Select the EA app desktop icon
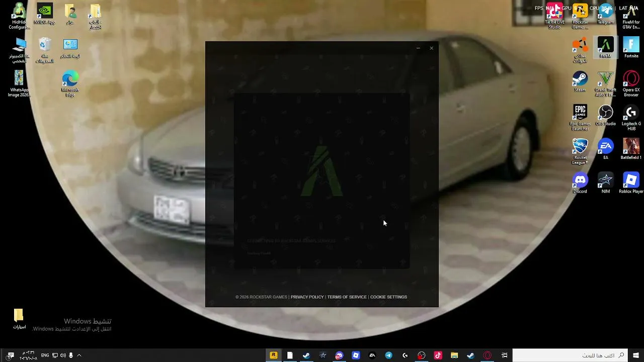 click(x=605, y=149)
